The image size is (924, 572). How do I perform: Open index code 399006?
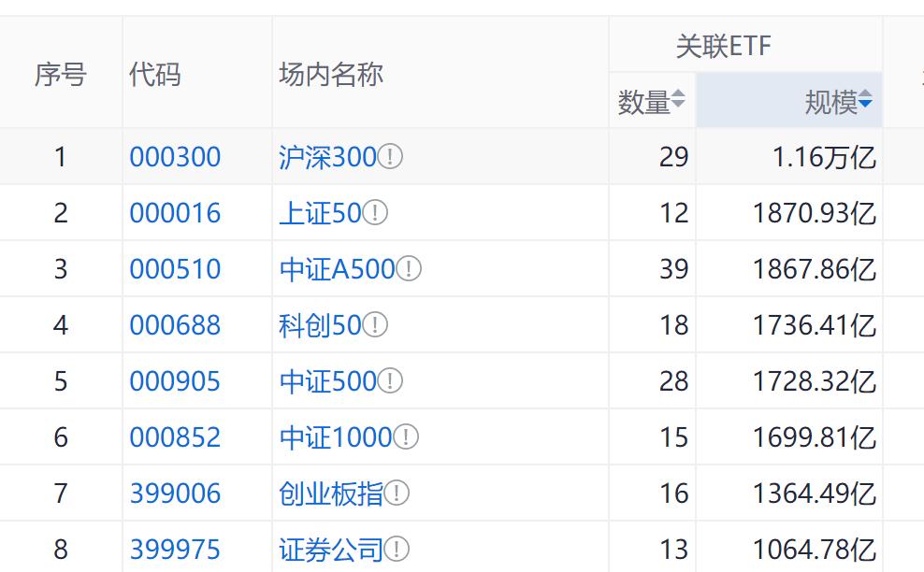click(175, 493)
